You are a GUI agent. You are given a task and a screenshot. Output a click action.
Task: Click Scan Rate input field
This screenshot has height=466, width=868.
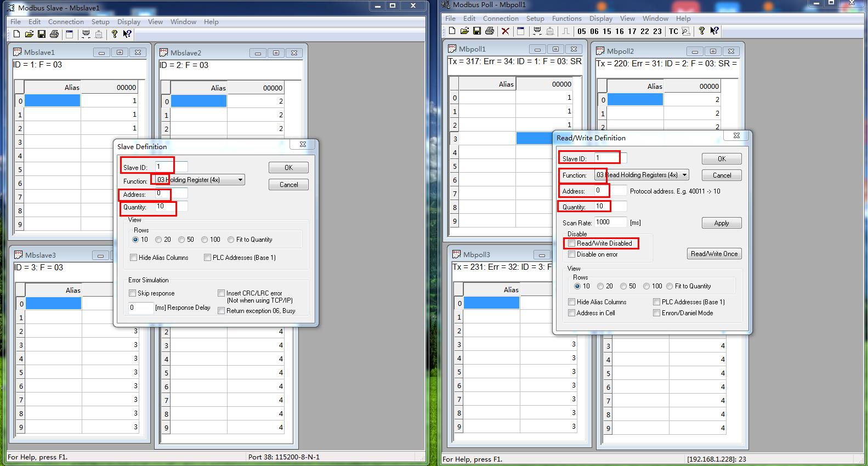pos(610,222)
